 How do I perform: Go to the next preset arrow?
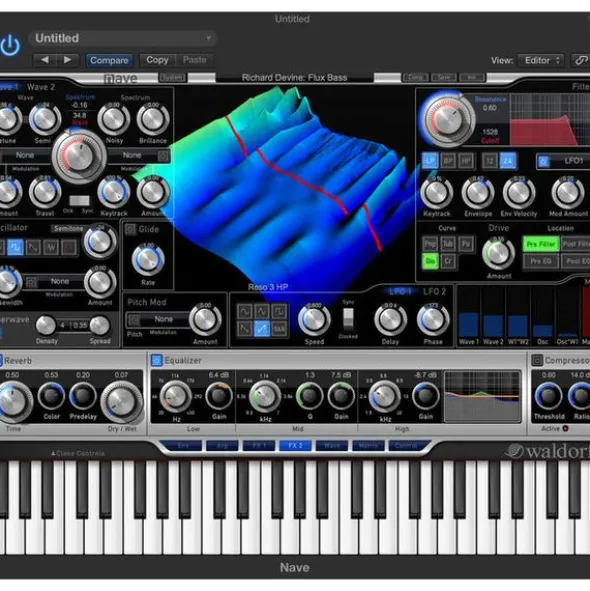tap(67, 60)
